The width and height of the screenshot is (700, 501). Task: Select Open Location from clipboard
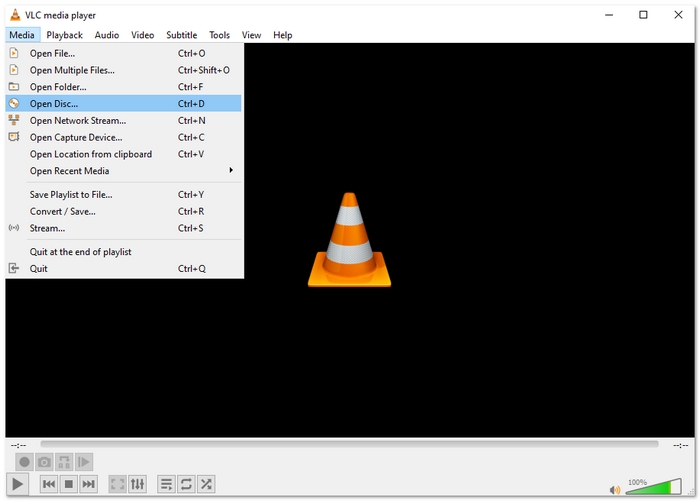coord(124,154)
